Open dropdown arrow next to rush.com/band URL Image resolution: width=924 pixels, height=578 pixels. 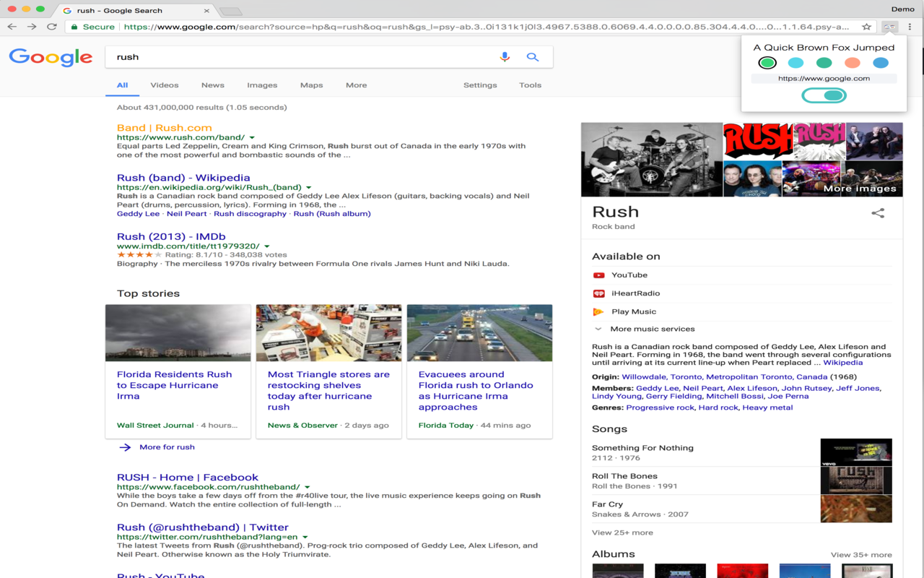(252, 137)
